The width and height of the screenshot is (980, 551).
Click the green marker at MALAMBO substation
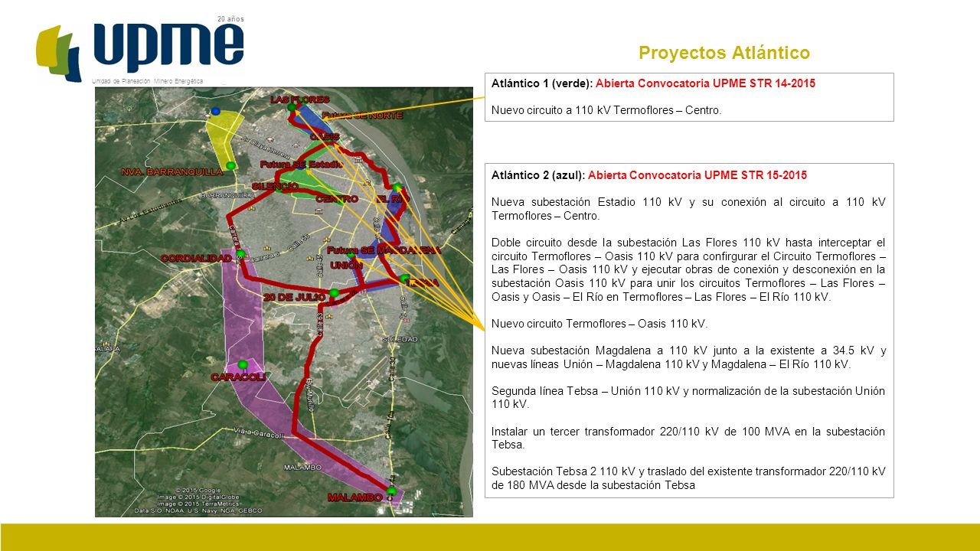(391, 491)
